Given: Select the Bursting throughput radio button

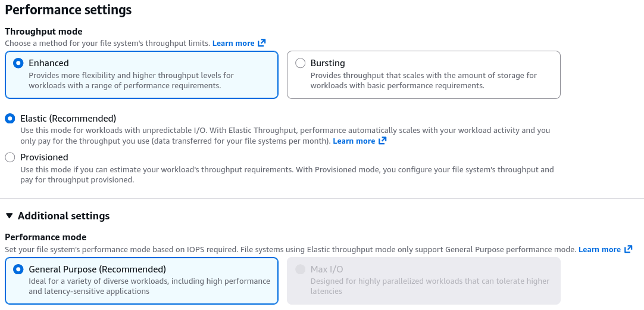Looking at the screenshot, I should [300, 63].
